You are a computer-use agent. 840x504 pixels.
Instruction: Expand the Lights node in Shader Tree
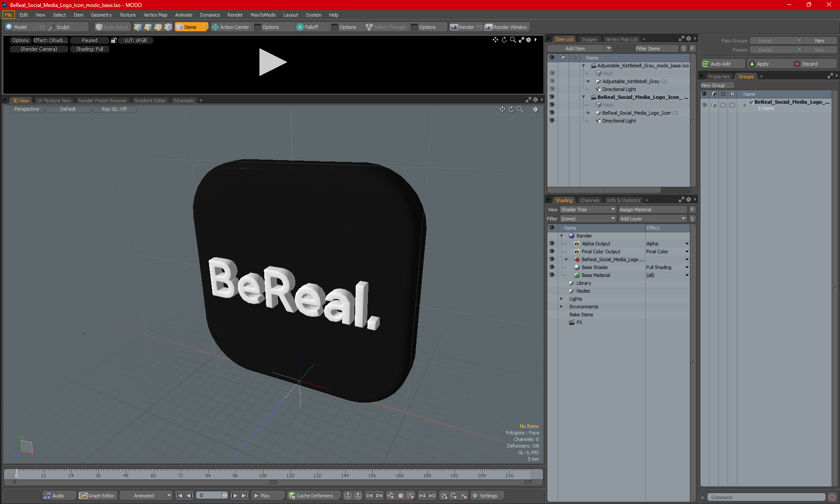coord(561,299)
